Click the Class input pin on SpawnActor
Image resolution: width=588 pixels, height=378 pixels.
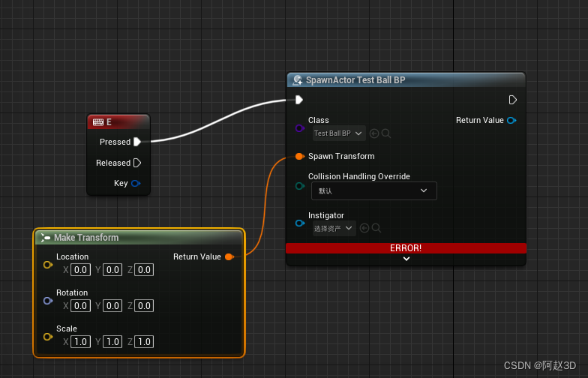tap(300, 128)
